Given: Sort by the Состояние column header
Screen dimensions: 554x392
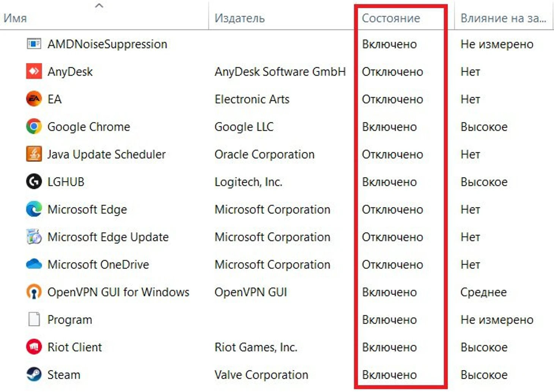Looking at the screenshot, I should pyautogui.click(x=391, y=18).
